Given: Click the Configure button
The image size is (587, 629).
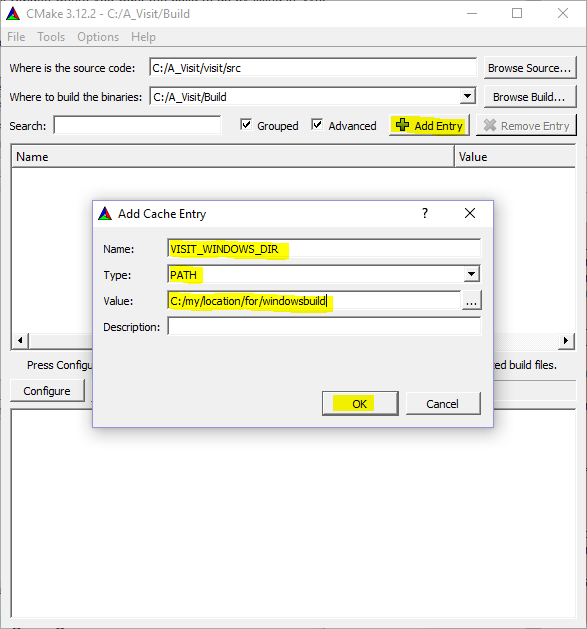Looking at the screenshot, I should 47,391.
